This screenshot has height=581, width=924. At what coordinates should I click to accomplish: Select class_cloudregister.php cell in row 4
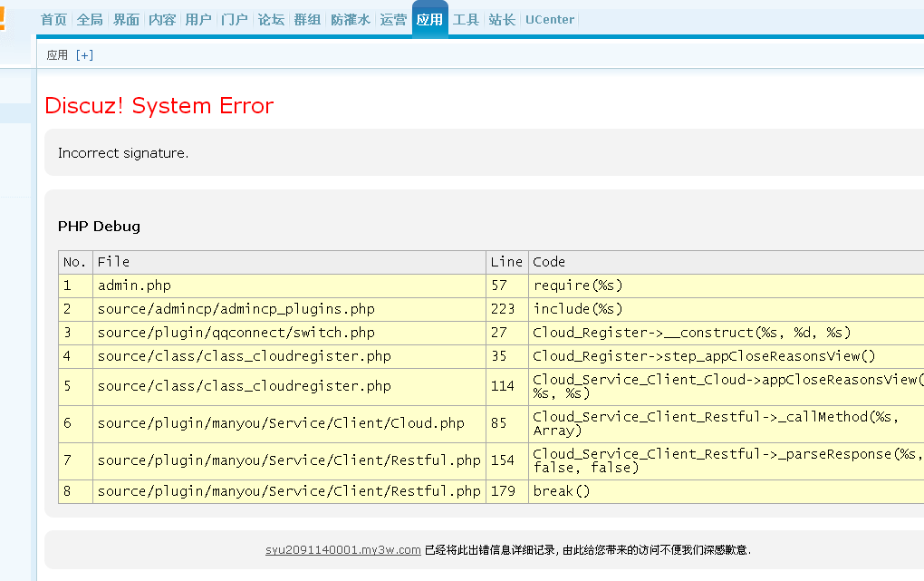[289, 356]
